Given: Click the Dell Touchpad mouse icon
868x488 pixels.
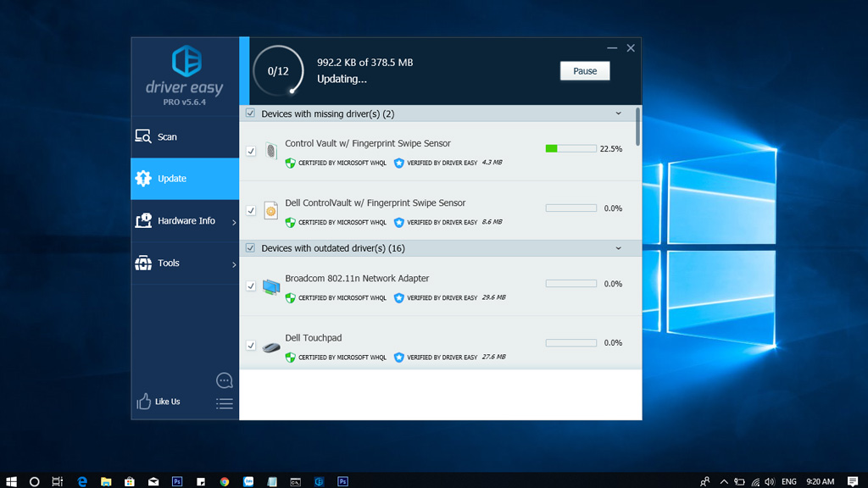Looking at the screenshot, I should click(x=271, y=347).
